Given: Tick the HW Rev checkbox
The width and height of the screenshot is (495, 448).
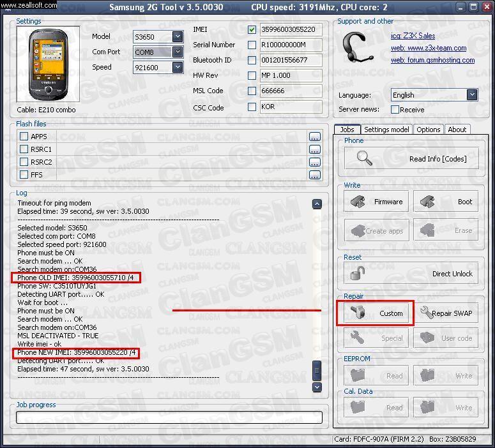Looking at the screenshot, I should (252, 75).
